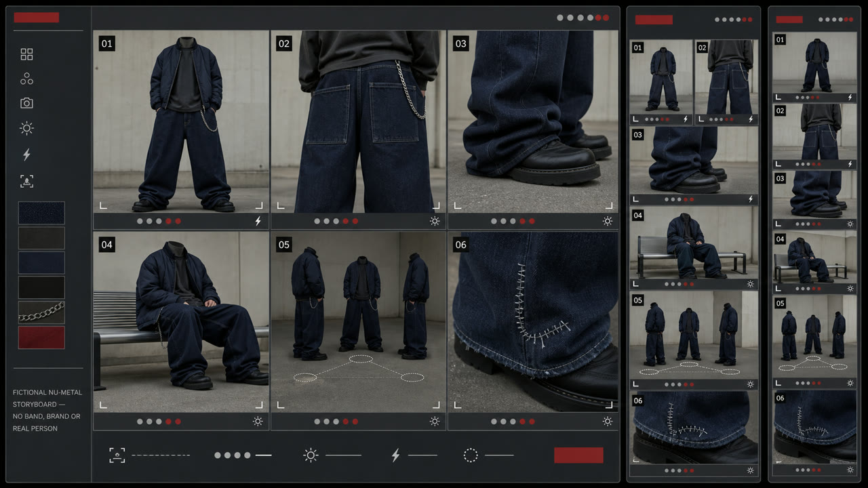Click sun icon under shot 06

608,421
